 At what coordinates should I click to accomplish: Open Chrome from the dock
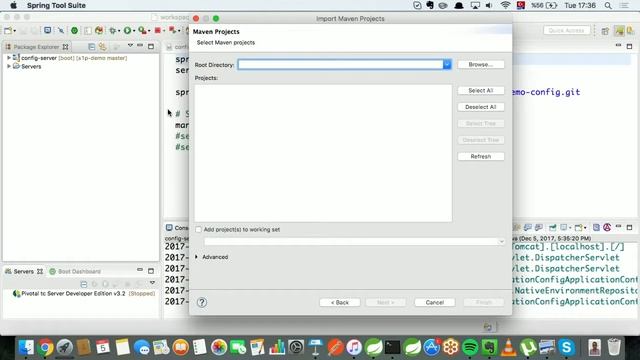(46, 347)
